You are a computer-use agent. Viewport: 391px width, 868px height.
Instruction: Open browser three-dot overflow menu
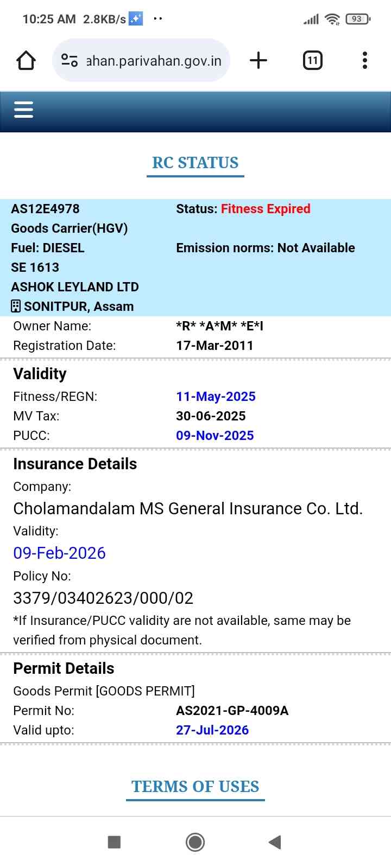click(365, 60)
